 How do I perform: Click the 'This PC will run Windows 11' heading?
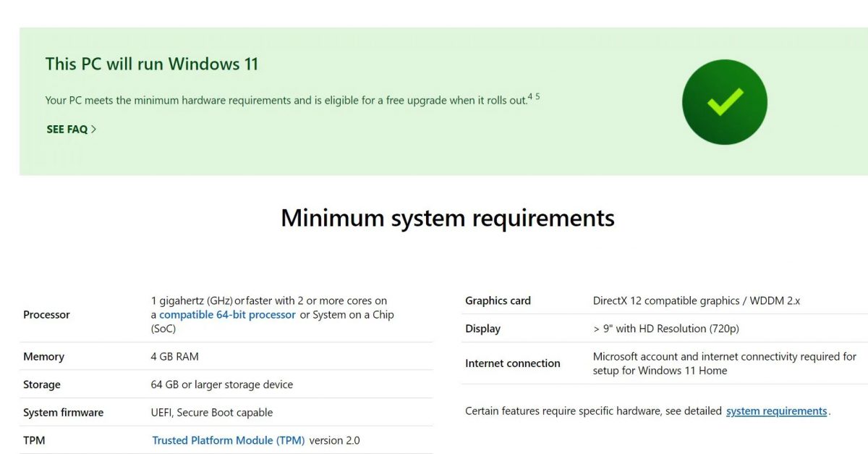pos(151,64)
